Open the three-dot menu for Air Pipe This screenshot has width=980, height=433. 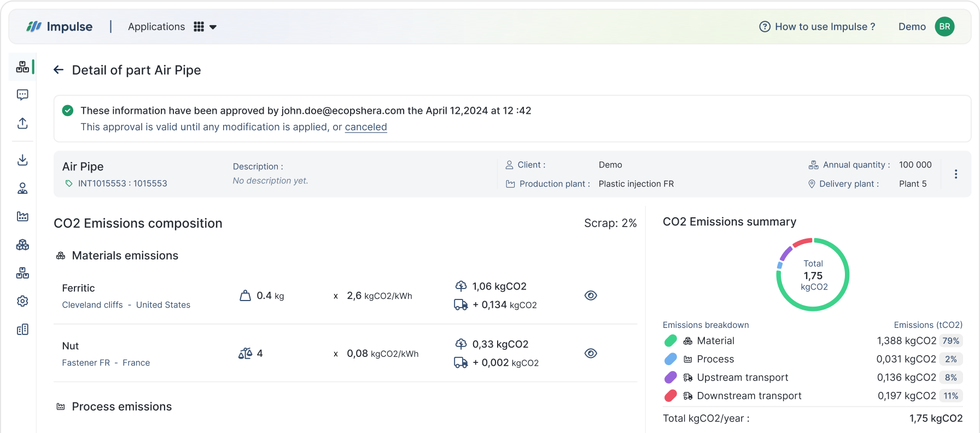(x=955, y=174)
